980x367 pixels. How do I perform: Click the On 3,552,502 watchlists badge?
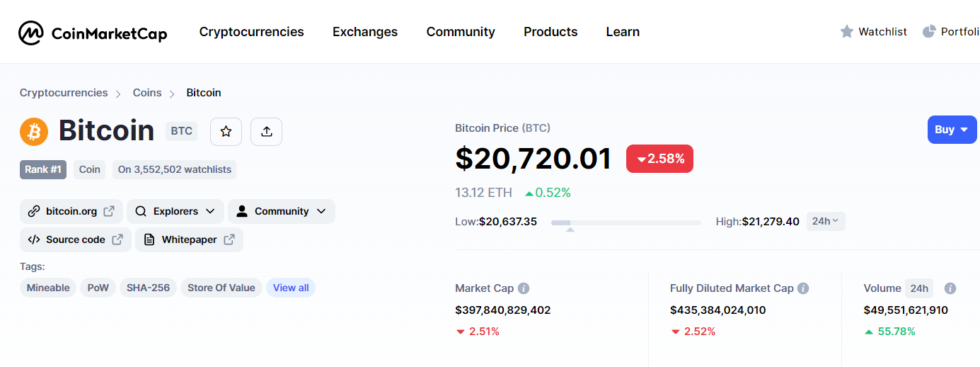click(x=175, y=169)
